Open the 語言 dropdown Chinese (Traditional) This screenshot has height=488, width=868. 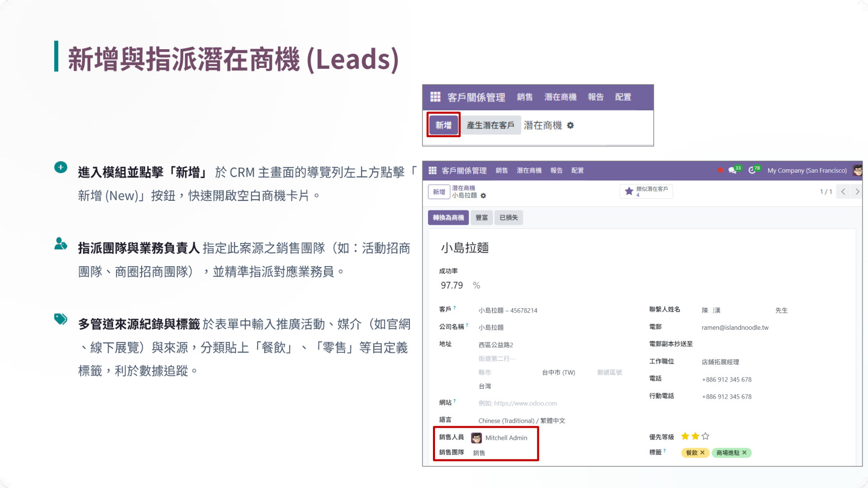(x=521, y=421)
